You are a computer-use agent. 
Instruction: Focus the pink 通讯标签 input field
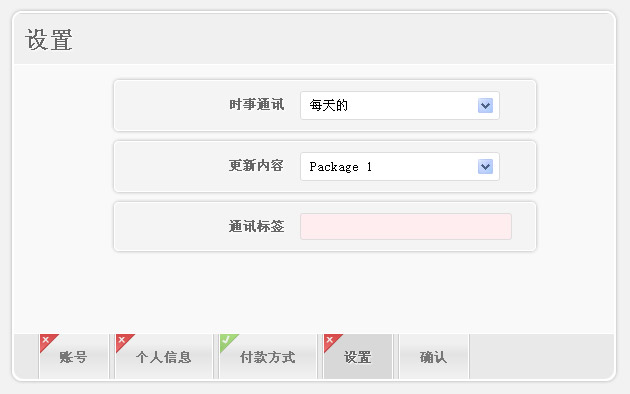(406, 227)
